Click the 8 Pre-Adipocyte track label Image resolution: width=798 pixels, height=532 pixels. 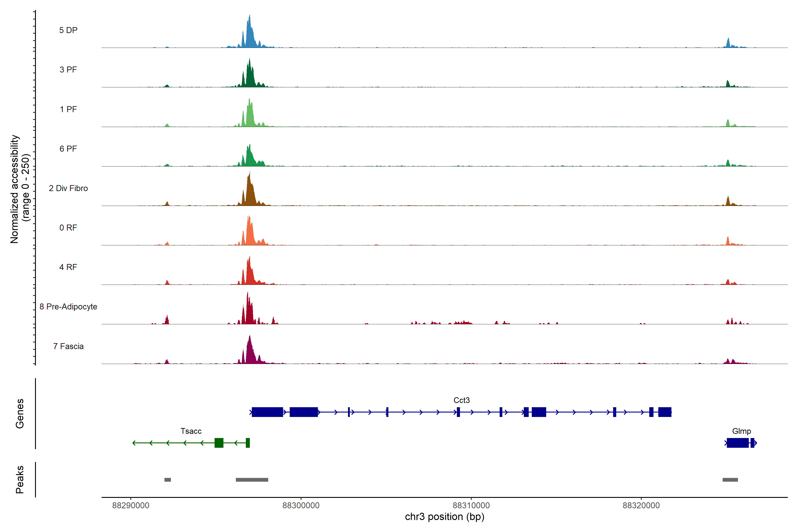[x=68, y=307]
